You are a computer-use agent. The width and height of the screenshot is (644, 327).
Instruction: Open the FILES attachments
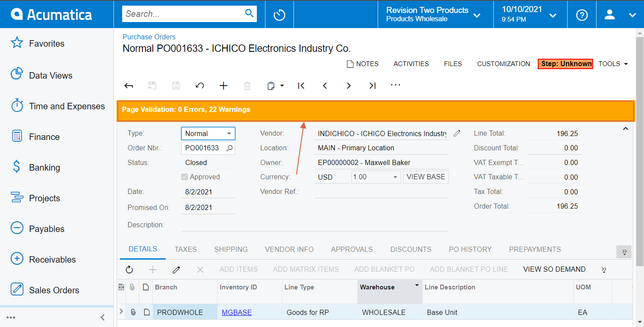[x=453, y=64]
